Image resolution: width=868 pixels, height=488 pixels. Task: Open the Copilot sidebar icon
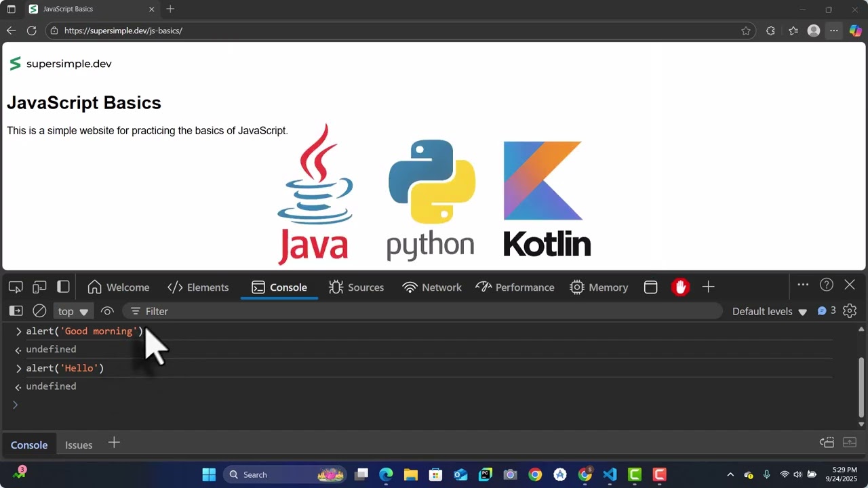855,30
